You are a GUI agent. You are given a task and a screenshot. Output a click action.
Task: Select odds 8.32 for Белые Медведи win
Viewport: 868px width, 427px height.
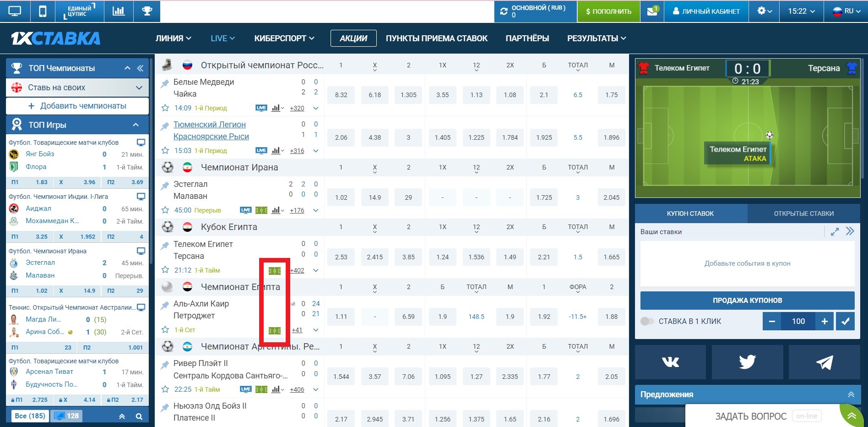click(341, 95)
